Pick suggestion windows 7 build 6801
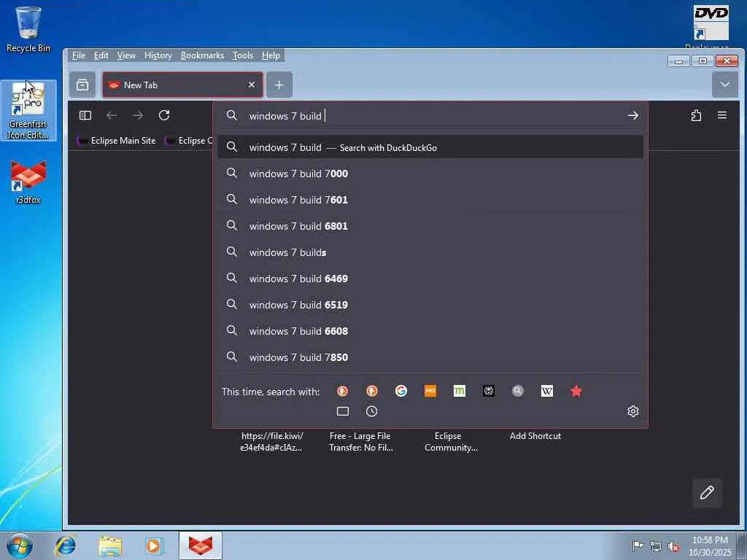This screenshot has width=747, height=560. pyautogui.click(x=430, y=226)
